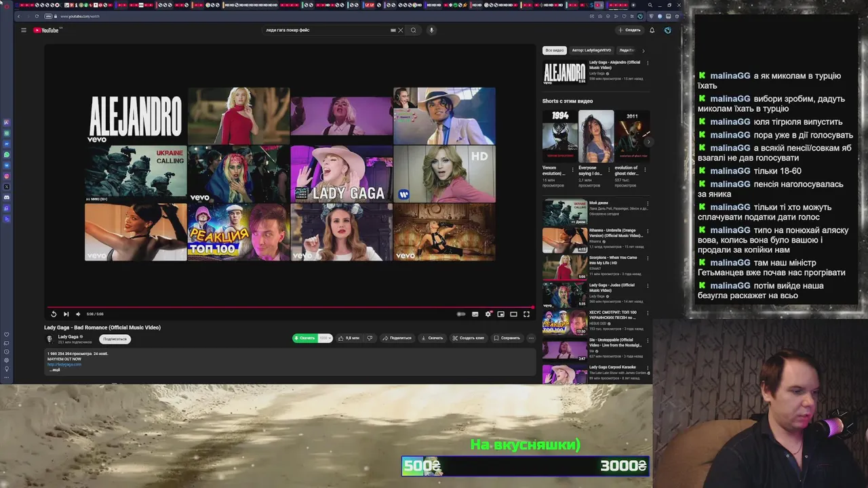The width and height of the screenshot is (868, 488).
Task: Run search with magnifier button
Action: pyautogui.click(x=413, y=30)
